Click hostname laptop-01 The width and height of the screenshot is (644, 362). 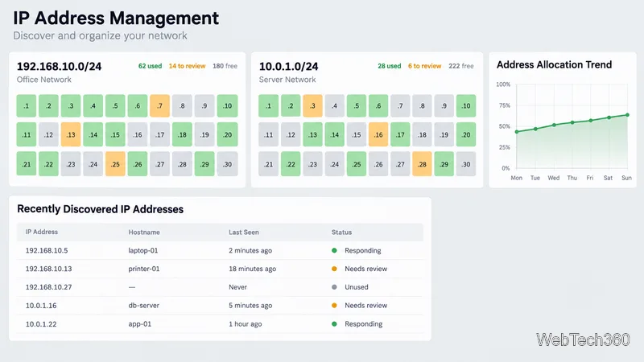tap(143, 251)
